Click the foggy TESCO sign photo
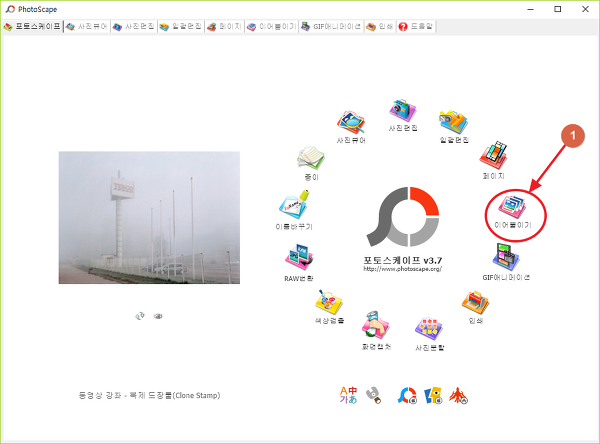Viewport: 600px width, 444px height. 149,217
